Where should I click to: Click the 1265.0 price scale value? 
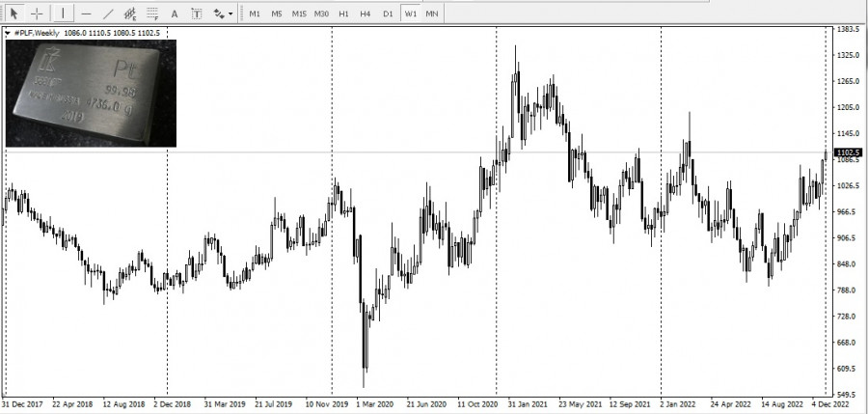coord(848,81)
